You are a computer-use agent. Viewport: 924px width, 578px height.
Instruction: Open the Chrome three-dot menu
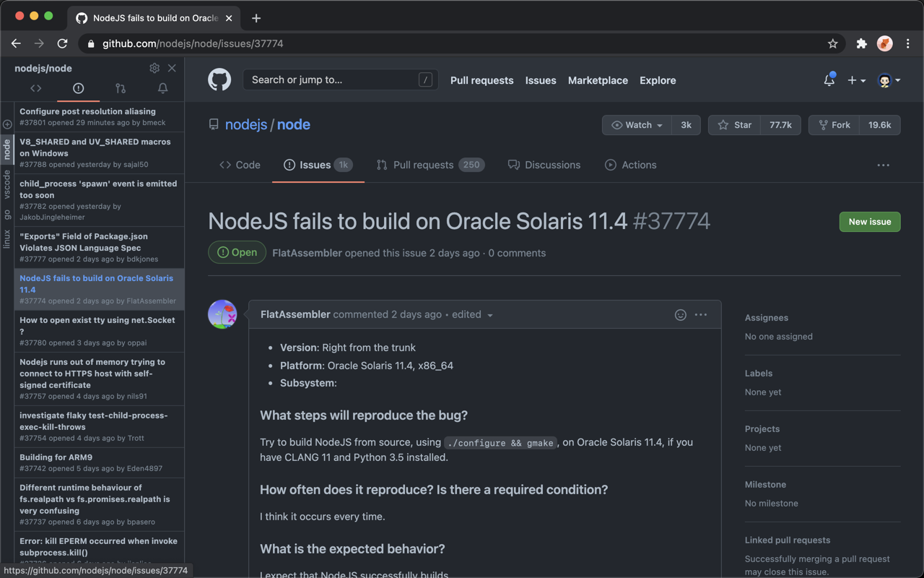coord(908,43)
